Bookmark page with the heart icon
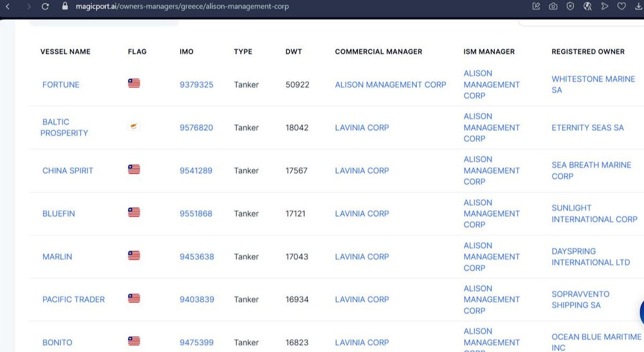This screenshot has width=644, height=352. (622, 6)
